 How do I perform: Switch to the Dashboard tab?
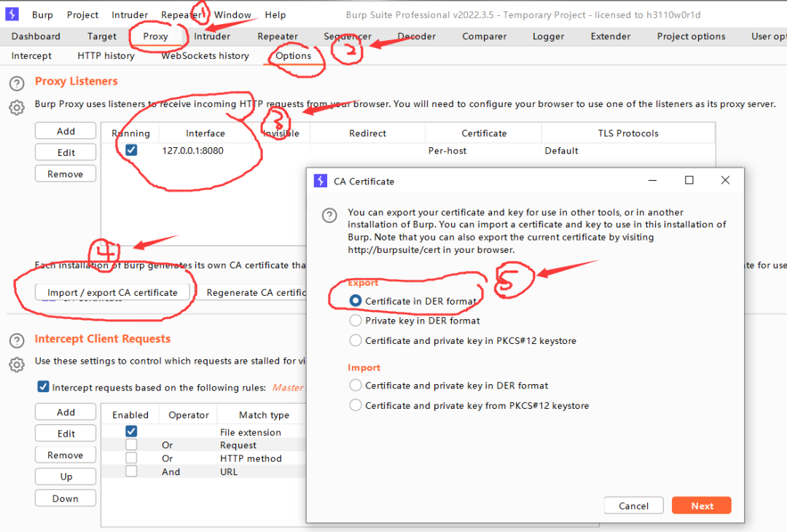click(x=36, y=36)
